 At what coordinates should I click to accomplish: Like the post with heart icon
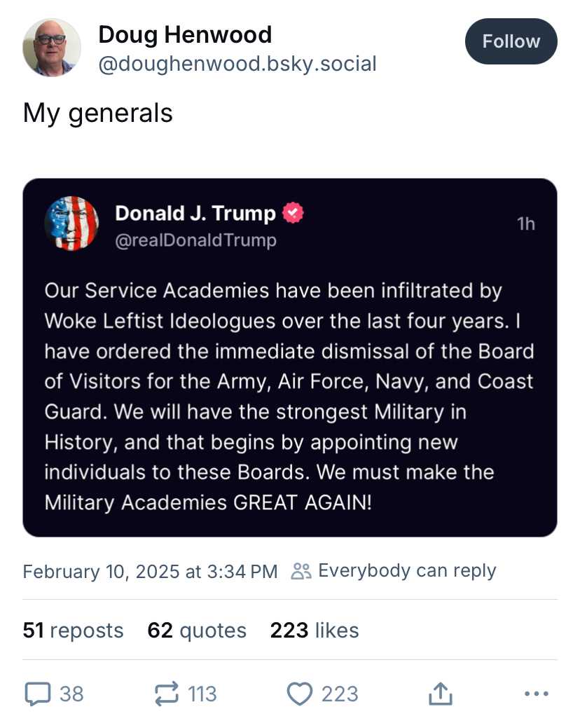(x=300, y=694)
